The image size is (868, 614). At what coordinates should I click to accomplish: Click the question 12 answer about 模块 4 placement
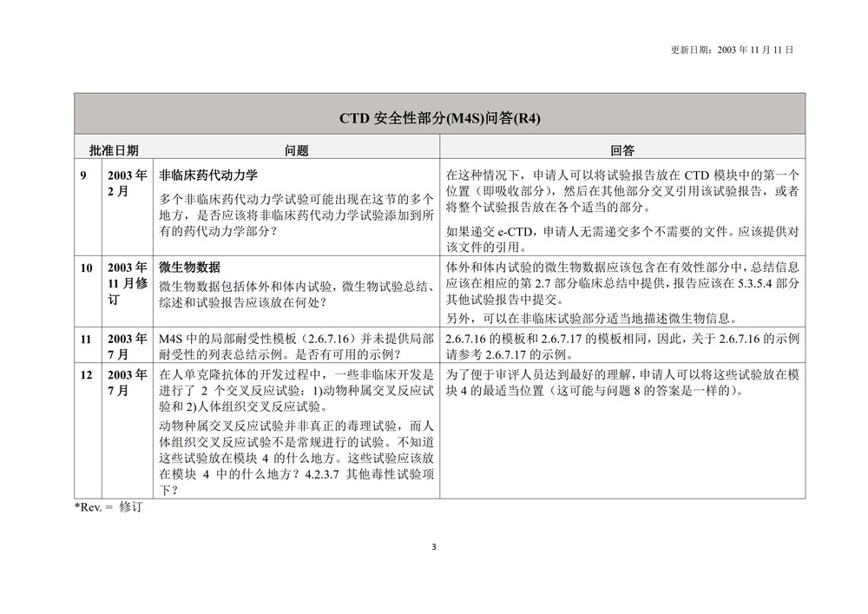coord(621,382)
